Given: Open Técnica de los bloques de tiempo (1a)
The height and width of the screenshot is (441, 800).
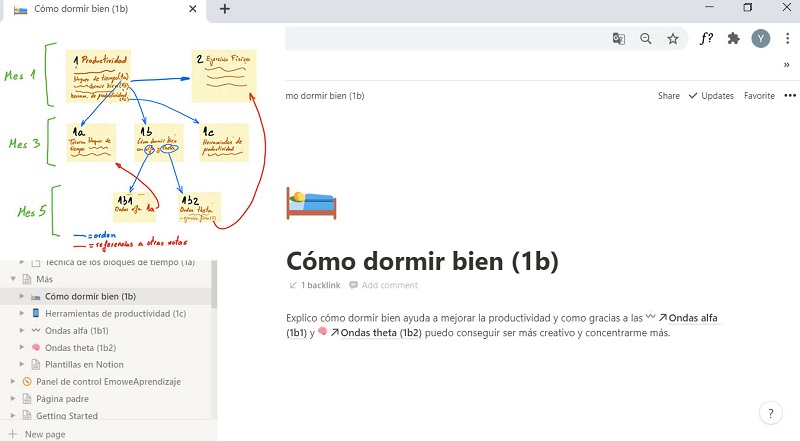Looking at the screenshot, I should 120,262.
